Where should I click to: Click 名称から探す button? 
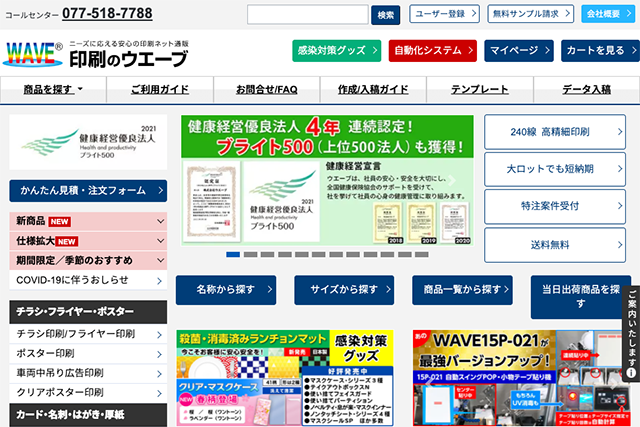(226, 290)
